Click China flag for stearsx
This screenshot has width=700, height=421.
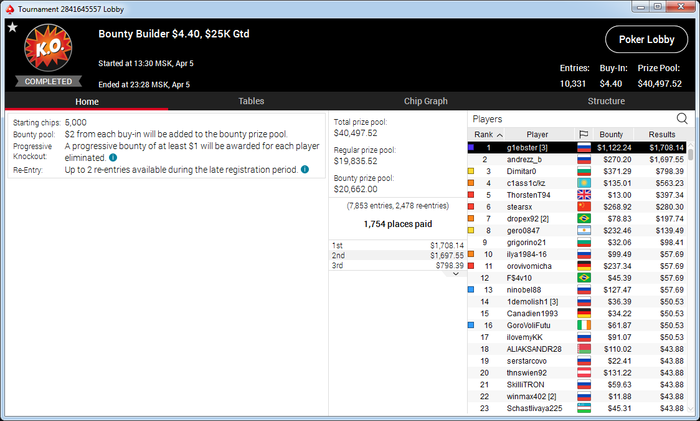tap(583, 207)
